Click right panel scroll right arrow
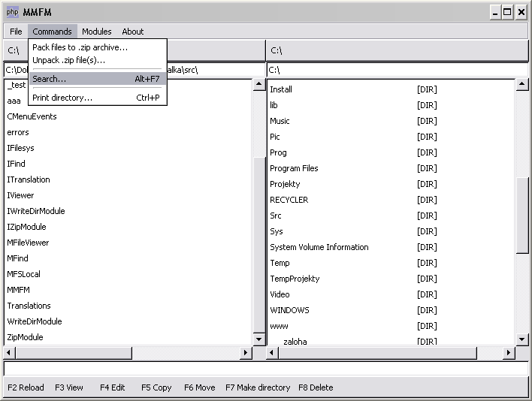The height and width of the screenshot is (401, 532). coord(509,353)
